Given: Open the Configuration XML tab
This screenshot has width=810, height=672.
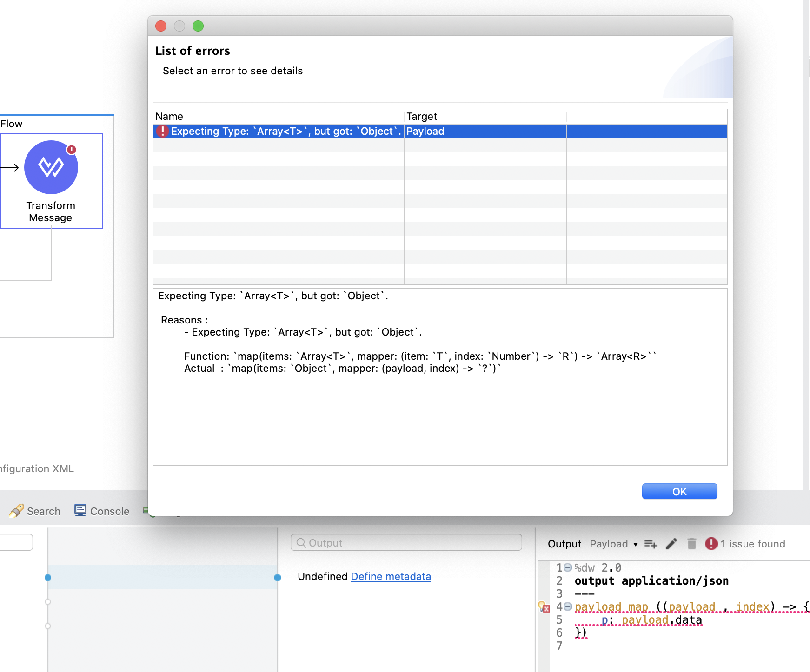Looking at the screenshot, I should coord(37,468).
